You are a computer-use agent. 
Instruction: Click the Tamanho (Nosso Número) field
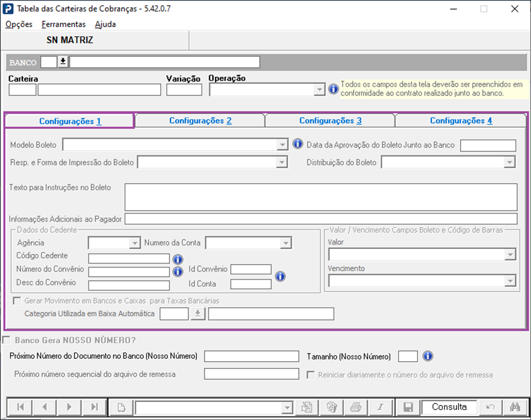tap(408, 356)
